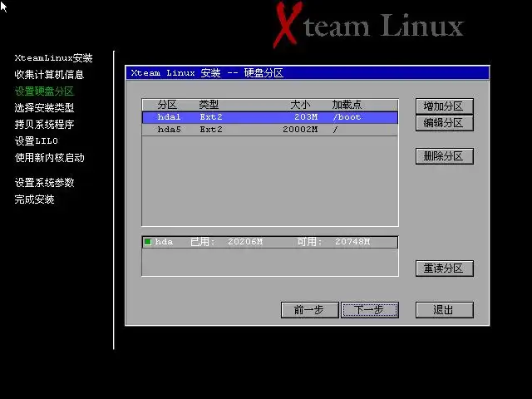Select 设置硬盘分区 step in sidebar
The width and height of the screenshot is (532, 399).
coord(44,91)
